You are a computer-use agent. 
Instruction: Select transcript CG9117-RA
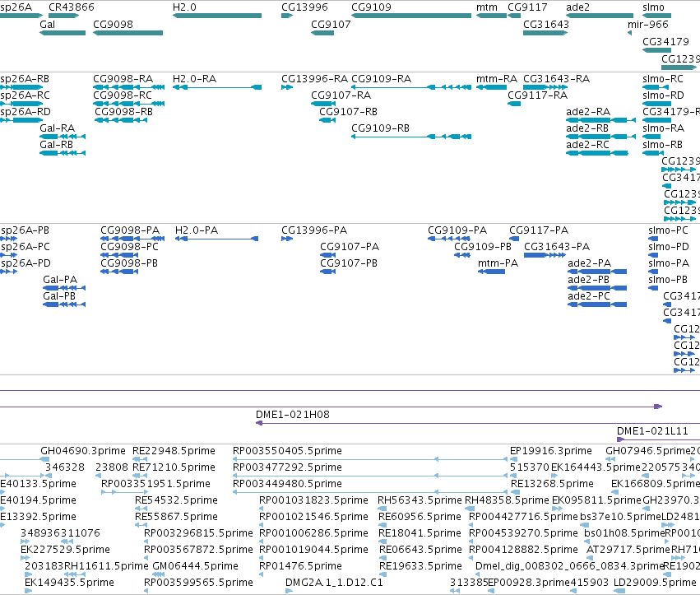click(514, 104)
